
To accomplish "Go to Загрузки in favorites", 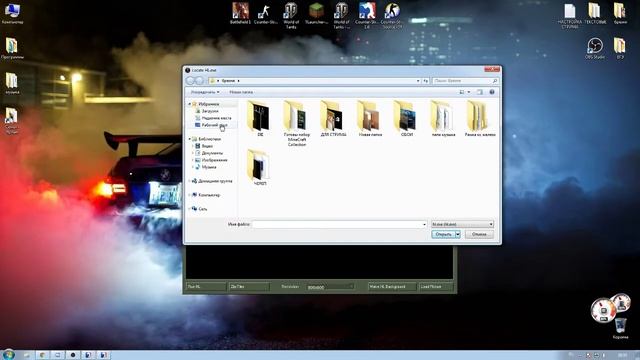I will (x=210, y=111).
